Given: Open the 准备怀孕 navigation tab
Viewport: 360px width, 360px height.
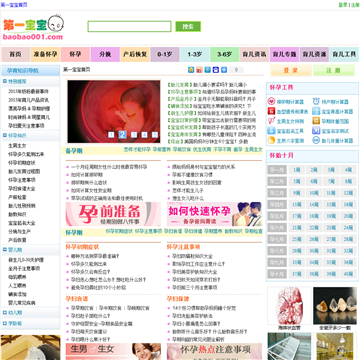Looking at the screenshot, I should pyautogui.click(x=45, y=54).
